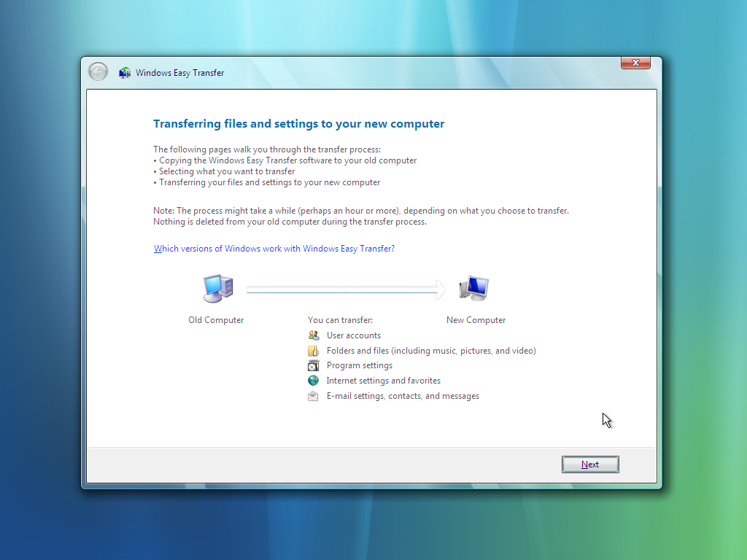Click the "Copying the Windows Easy Transfer software" bullet
The image size is (747, 560).
285,160
